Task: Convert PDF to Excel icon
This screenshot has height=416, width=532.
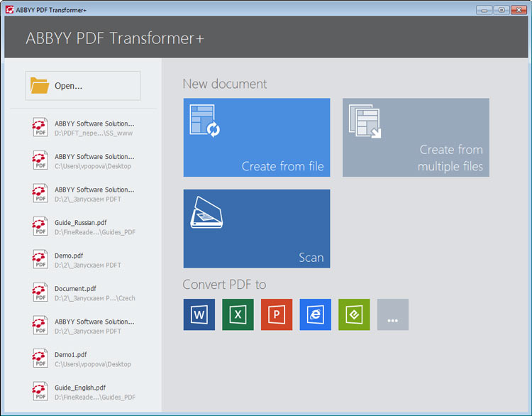Action: coord(238,314)
